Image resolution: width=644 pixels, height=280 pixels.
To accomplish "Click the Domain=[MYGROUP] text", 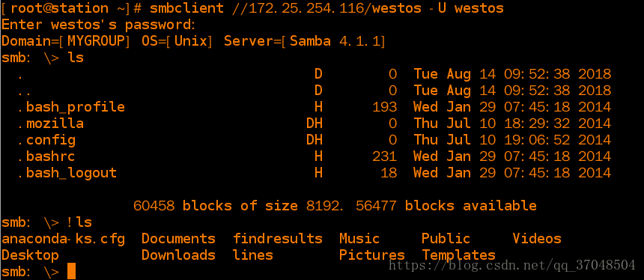I will (66, 41).
